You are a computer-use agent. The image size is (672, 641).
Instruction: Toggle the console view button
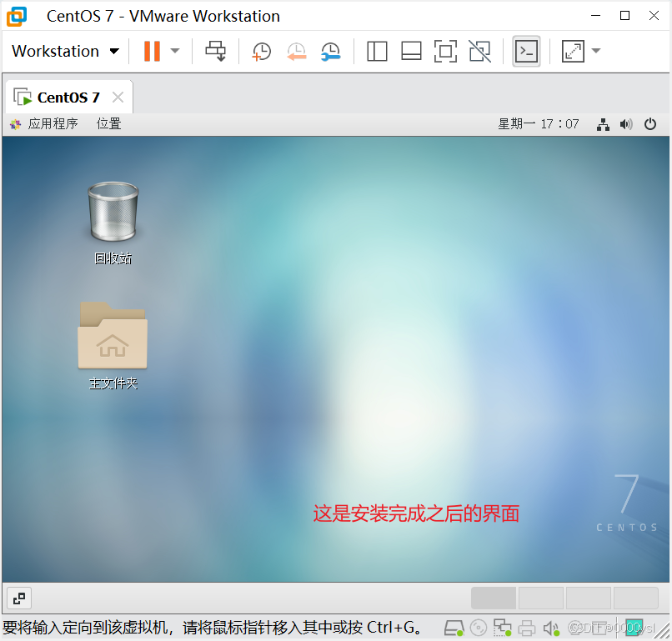point(526,51)
